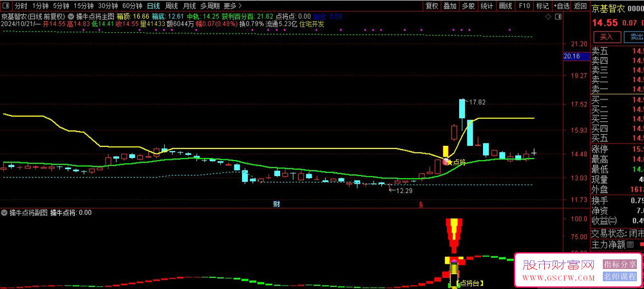Click the 名师课程 banner link

618,276
